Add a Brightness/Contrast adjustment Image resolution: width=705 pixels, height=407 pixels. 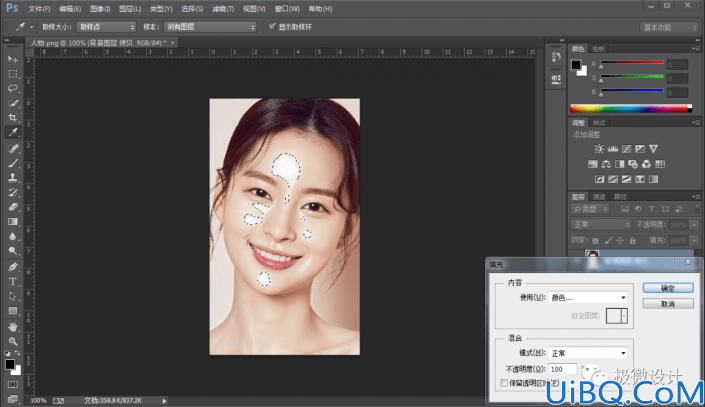(x=599, y=149)
